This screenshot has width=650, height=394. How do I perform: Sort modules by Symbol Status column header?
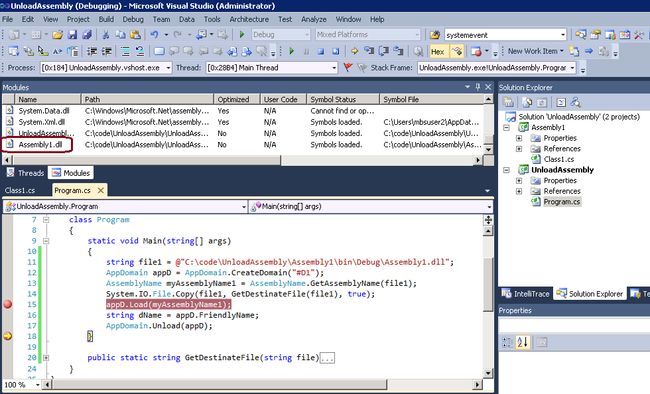coord(342,100)
